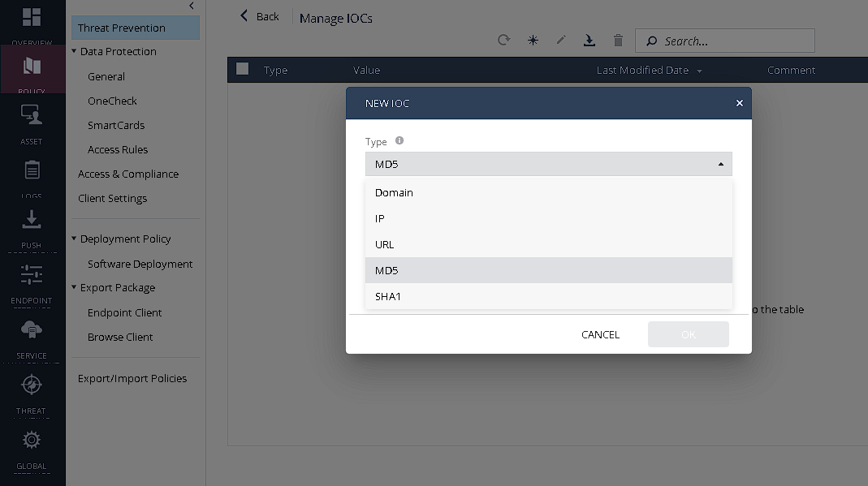
Task: Open Push Operations icon
Action: 32,220
